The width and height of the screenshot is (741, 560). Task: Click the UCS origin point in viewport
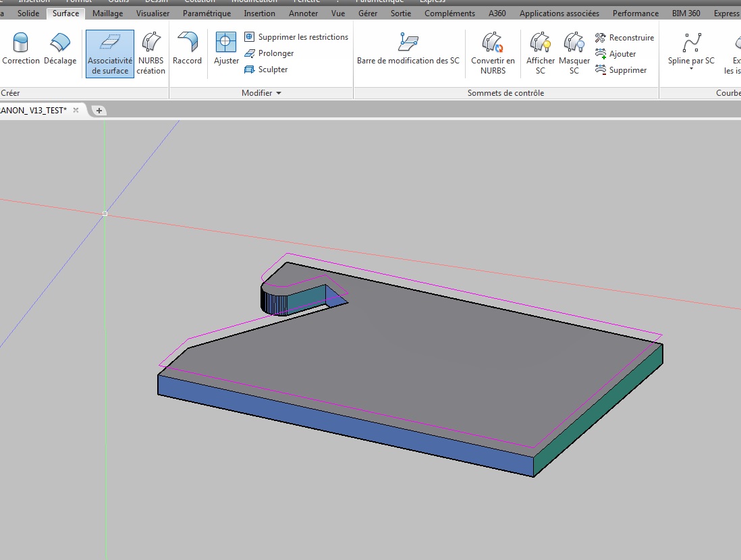(105, 214)
